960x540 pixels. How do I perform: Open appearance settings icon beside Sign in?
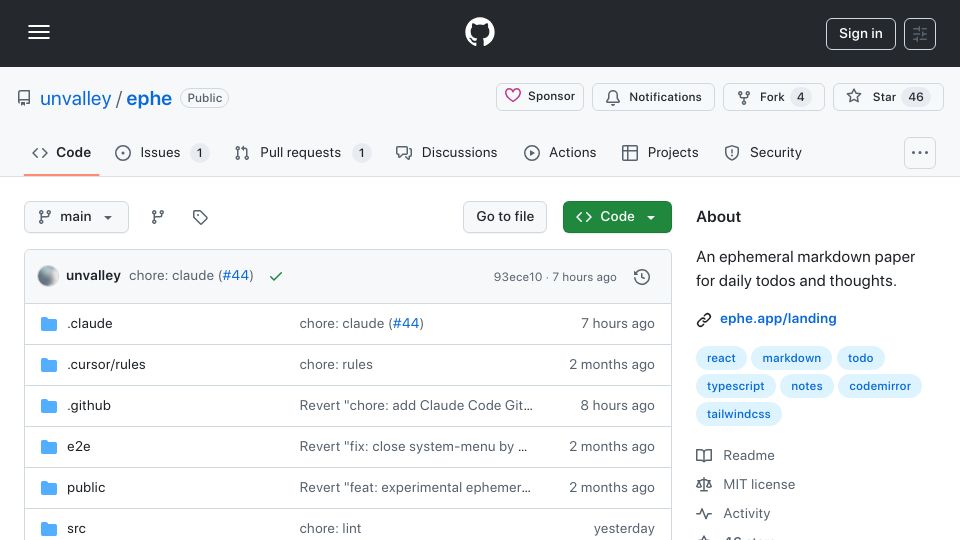[920, 34]
